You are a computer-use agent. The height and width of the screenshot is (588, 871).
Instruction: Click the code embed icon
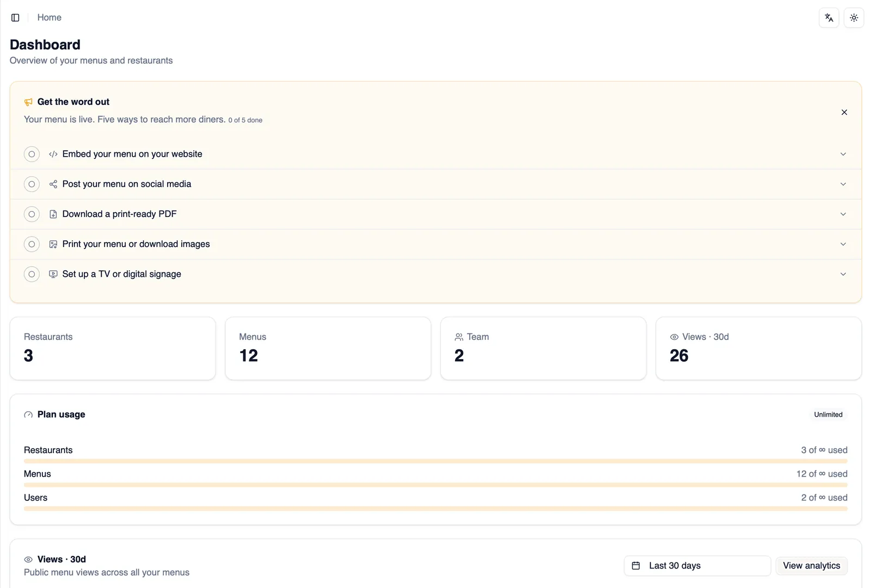[53, 154]
